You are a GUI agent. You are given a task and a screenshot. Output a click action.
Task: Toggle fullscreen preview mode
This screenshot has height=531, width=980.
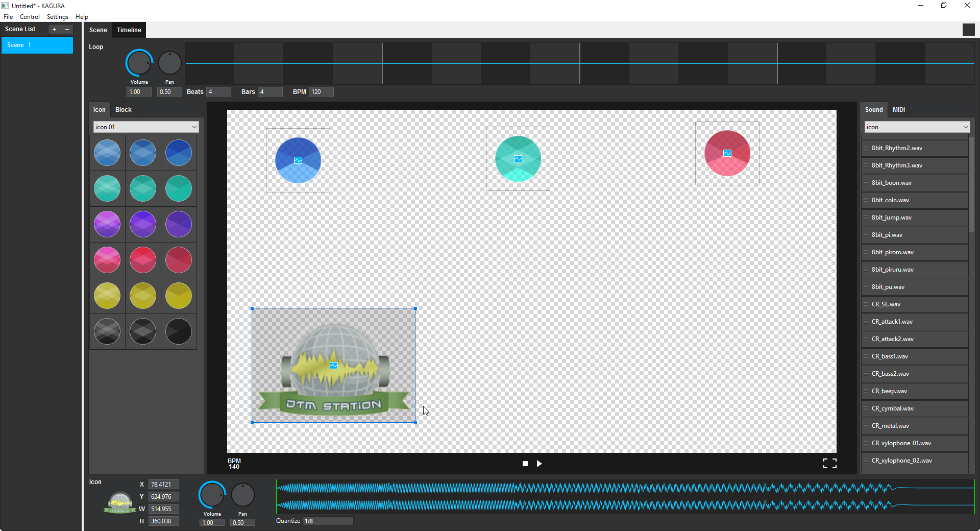(830, 463)
